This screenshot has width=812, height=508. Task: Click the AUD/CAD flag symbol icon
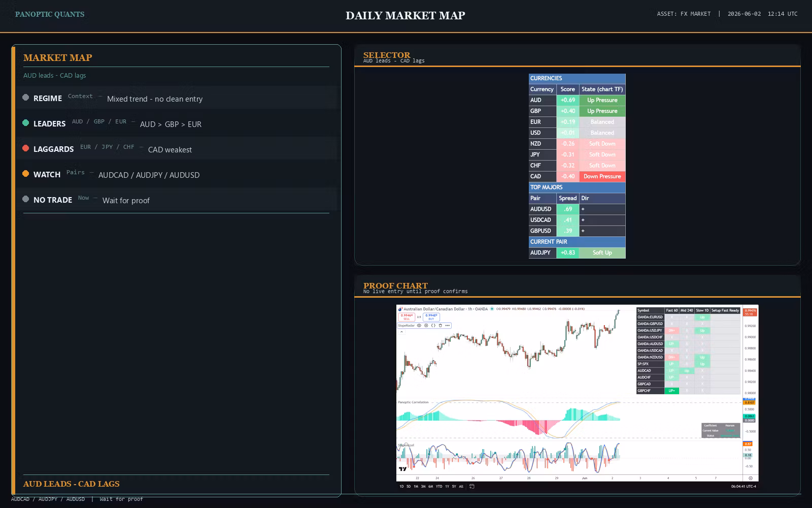(x=400, y=309)
